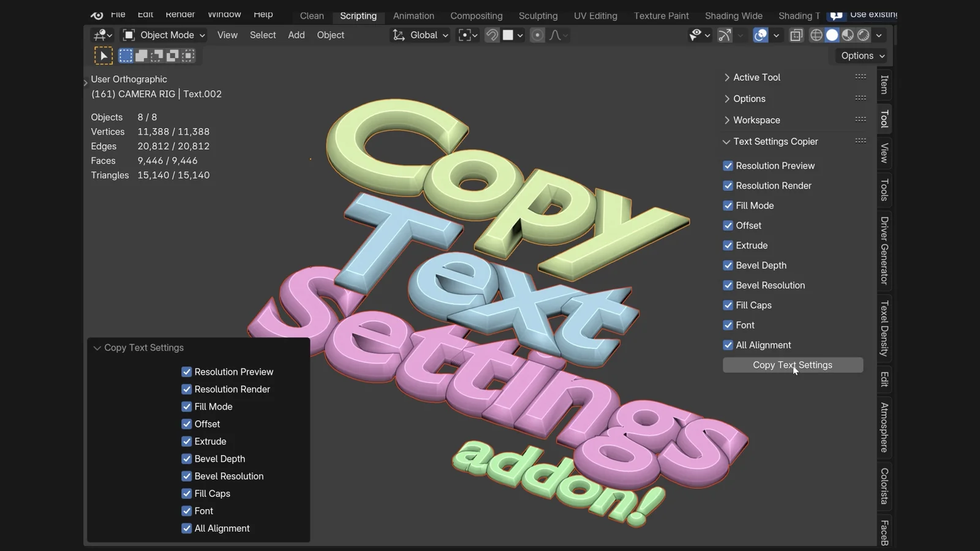
Task: Switch to wireframe viewport shading
Action: coord(816,36)
